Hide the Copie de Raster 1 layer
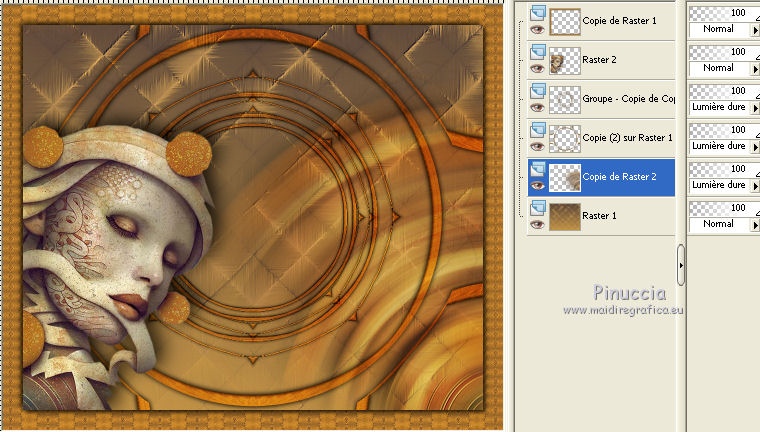 tap(537, 30)
